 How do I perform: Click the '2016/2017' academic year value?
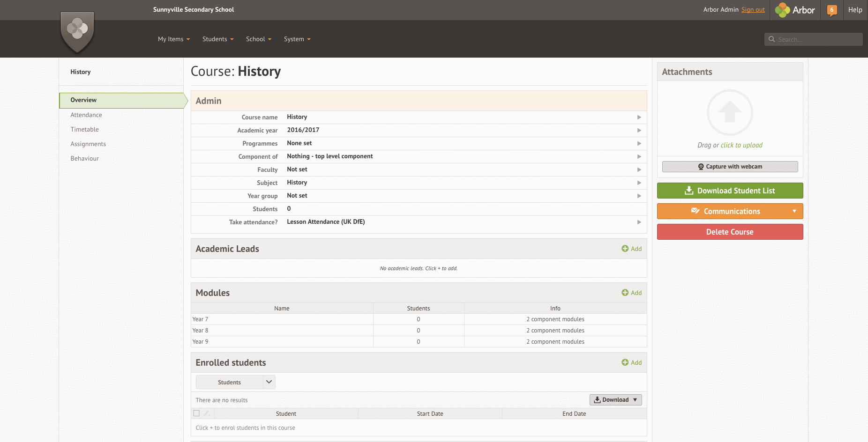303,130
